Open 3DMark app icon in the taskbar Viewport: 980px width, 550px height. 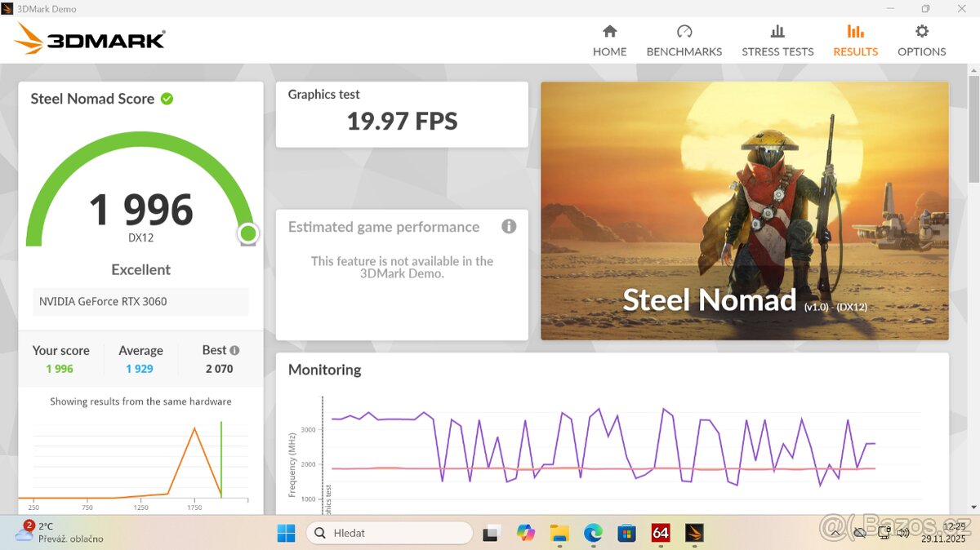694,533
